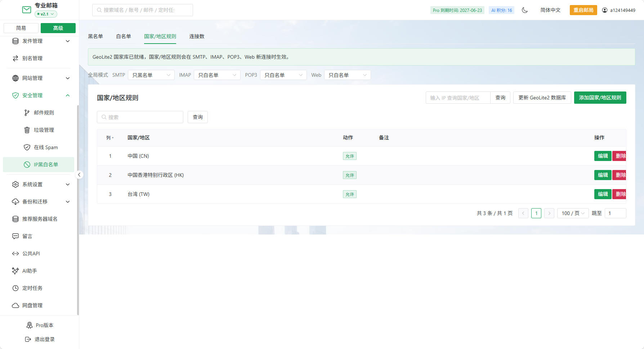Click the 垃圾管理 trash icon
644x349 pixels.
click(27, 130)
